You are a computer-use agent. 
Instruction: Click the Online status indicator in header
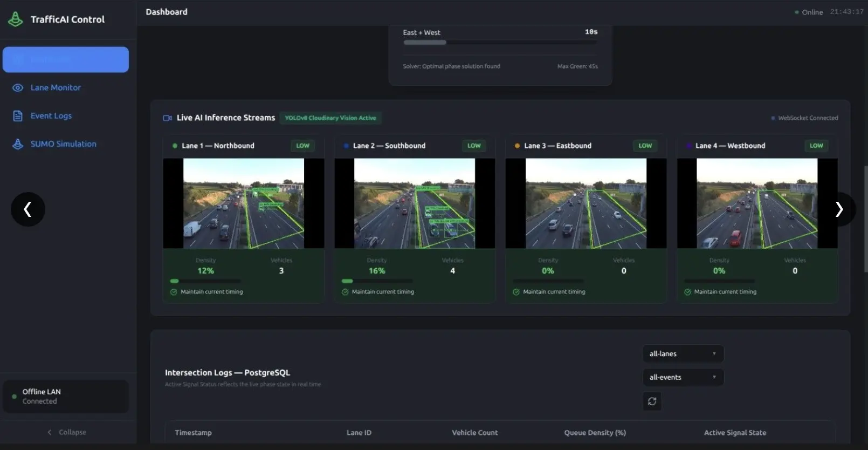tap(809, 12)
